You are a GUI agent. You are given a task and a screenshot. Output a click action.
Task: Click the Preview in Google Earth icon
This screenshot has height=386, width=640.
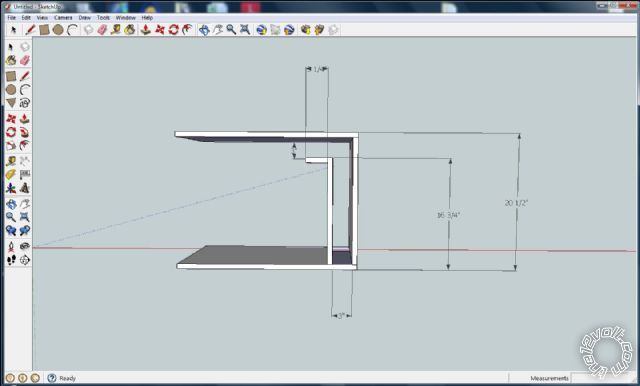[x=289, y=30]
